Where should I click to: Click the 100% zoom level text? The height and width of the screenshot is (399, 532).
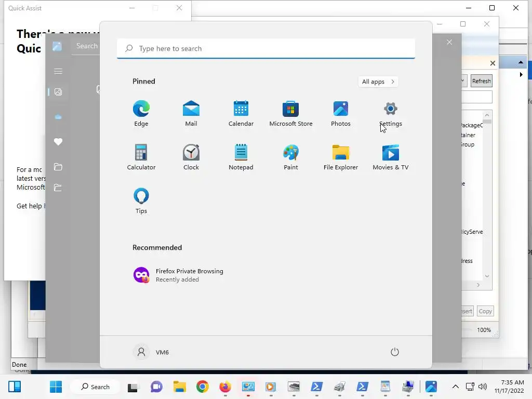coord(484,330)
